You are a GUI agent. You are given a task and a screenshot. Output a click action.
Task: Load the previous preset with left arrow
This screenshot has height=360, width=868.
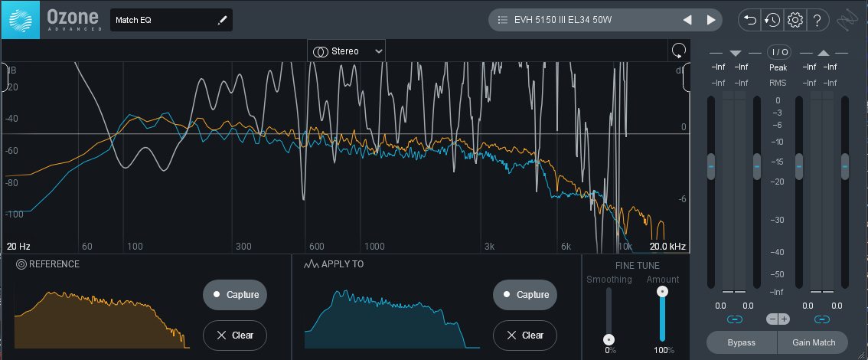687,20
